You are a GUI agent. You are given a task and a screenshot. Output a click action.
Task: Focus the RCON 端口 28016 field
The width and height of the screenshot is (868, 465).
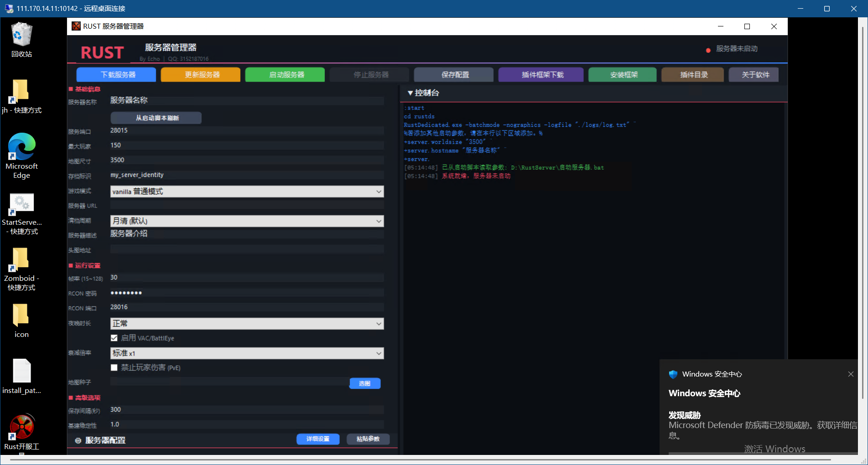pos(247,307)
